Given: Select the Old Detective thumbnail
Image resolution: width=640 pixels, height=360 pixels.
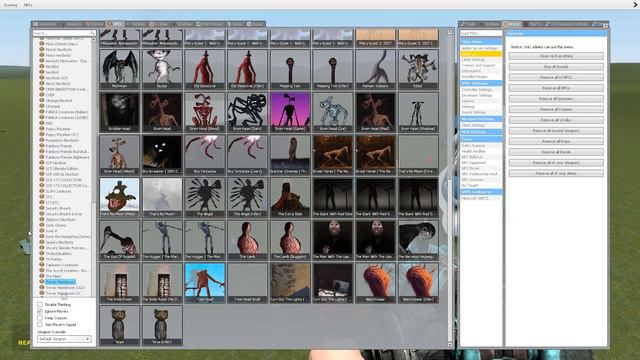Looking at the screenshot, I should (x=204, y=69).
